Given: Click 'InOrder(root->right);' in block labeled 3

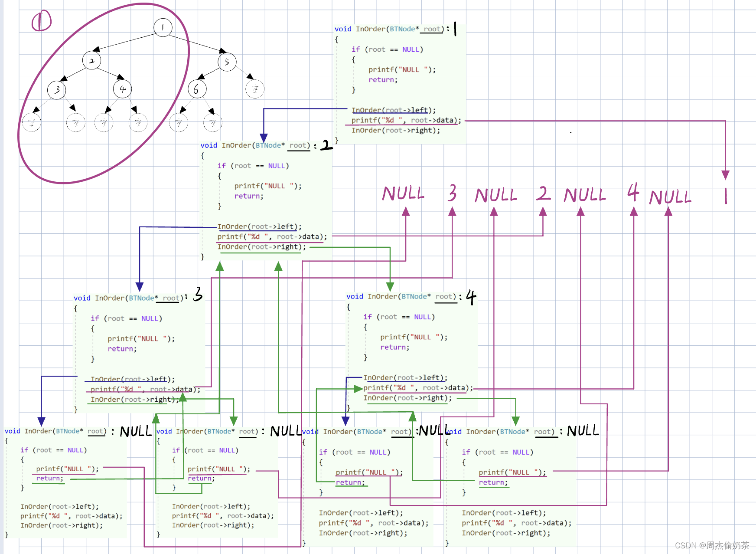Looking at the screenshot, I should 135,400.
